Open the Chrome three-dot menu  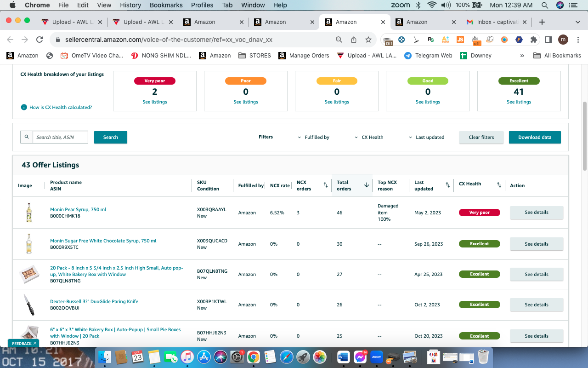click(577, 40)
